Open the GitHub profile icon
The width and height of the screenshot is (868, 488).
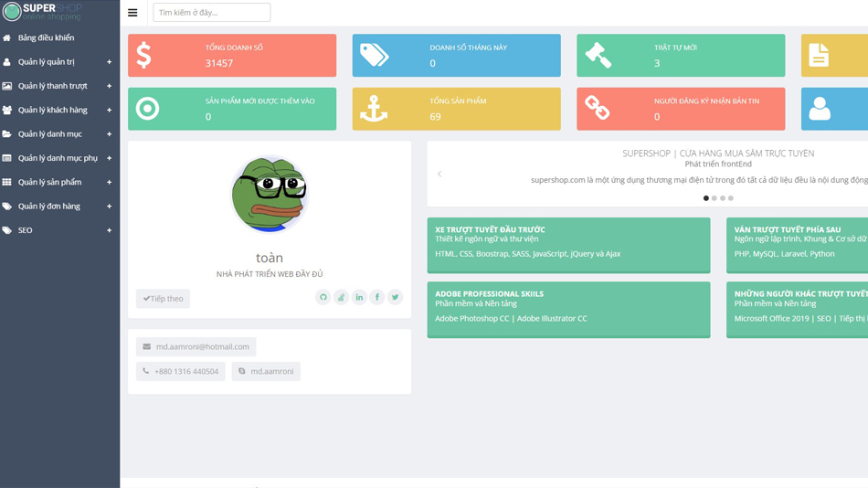pos(323,297)
